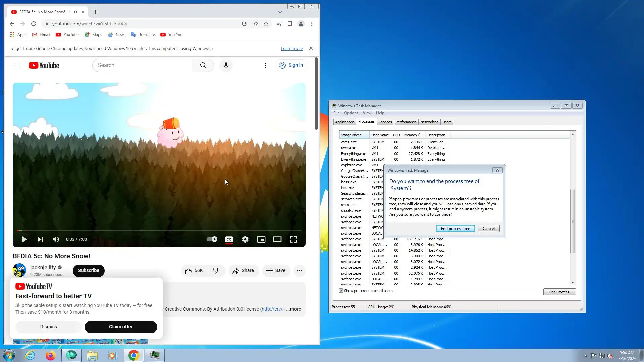Uncheck Show processes from all users
This screenshot has height=362, width=644.
(x=341, y=291)
